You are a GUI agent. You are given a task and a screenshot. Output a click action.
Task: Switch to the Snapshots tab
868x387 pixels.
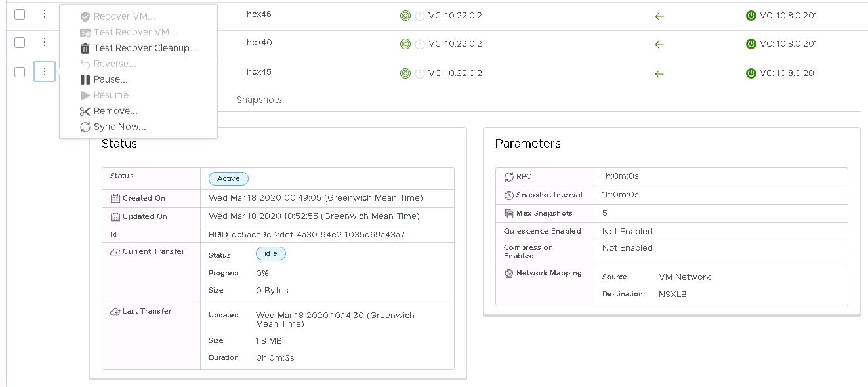pos(259,100)
